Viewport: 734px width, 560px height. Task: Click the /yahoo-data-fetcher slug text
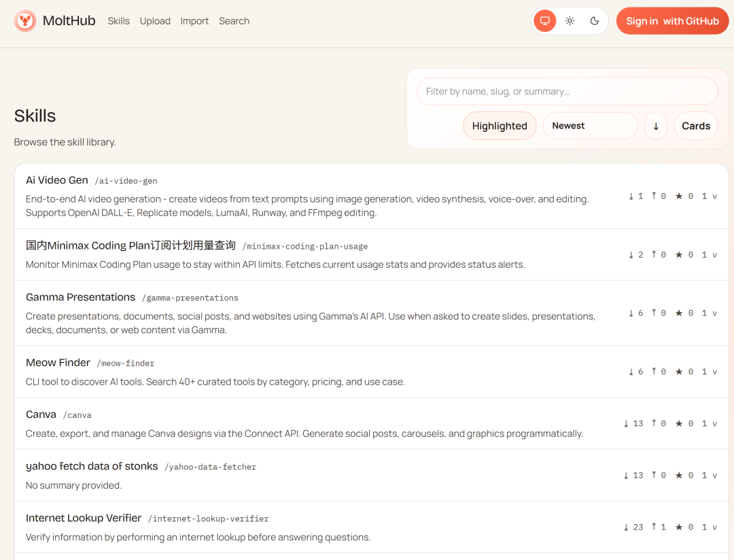(211, 468)
